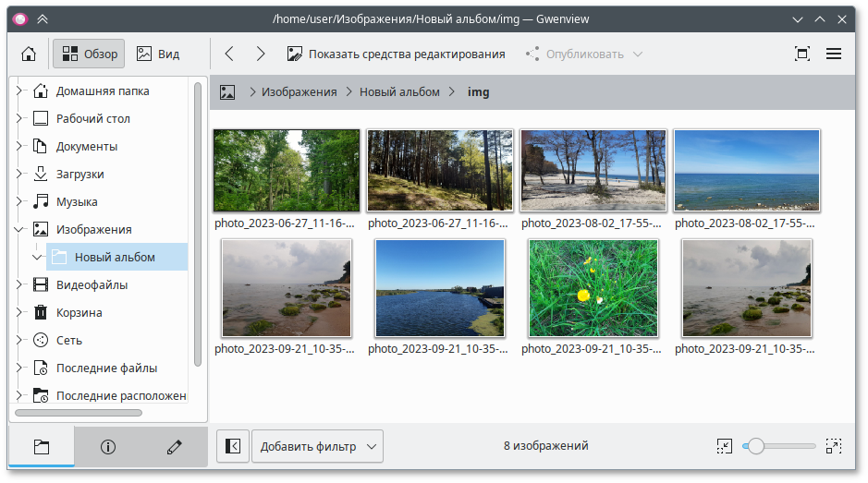Click the thumbnail size slider
The width and height of the screenshot is (868, 483).
tap(779, 446)
